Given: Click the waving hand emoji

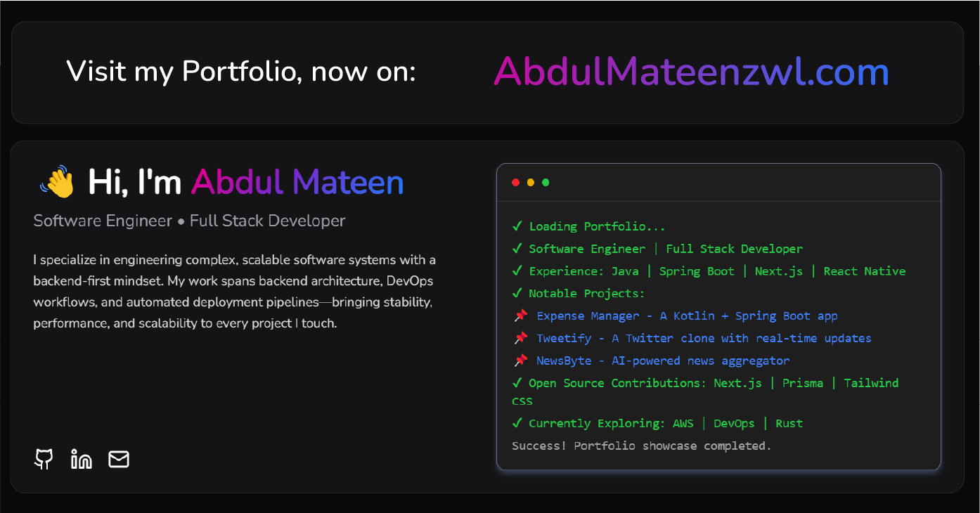Looking at the screenshot, I should coord(57,181).
